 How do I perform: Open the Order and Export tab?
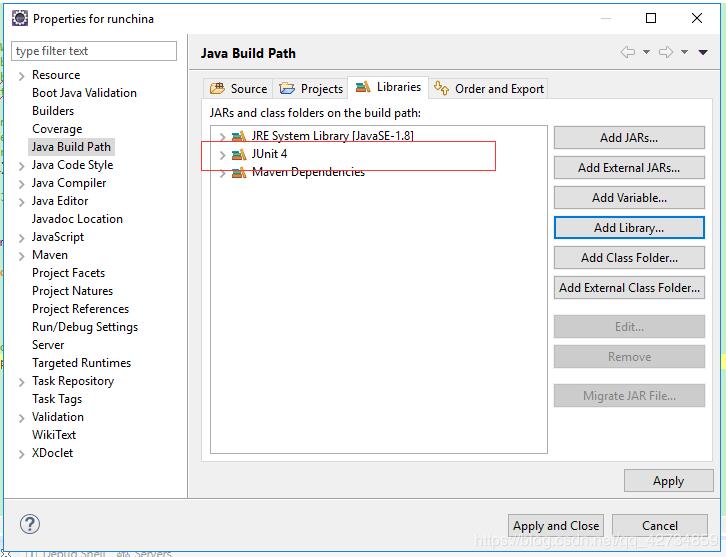488,88
